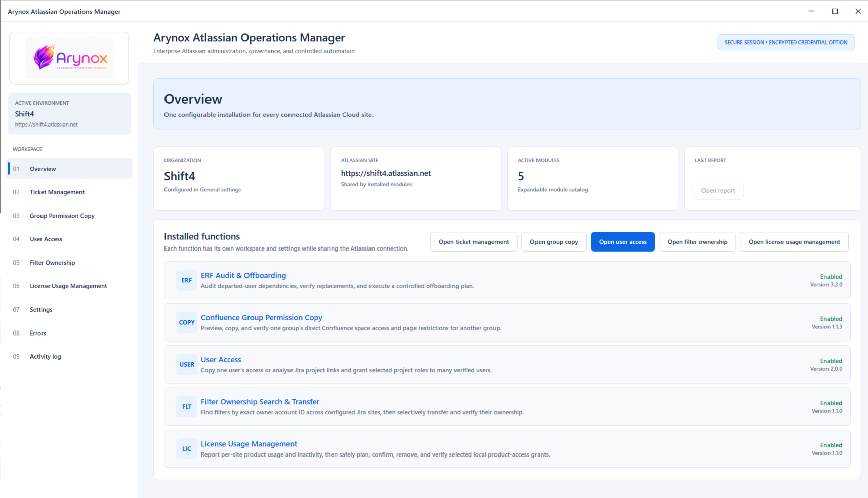Open Filter Ownership Search & Transfer link

[x=260, y=402]
